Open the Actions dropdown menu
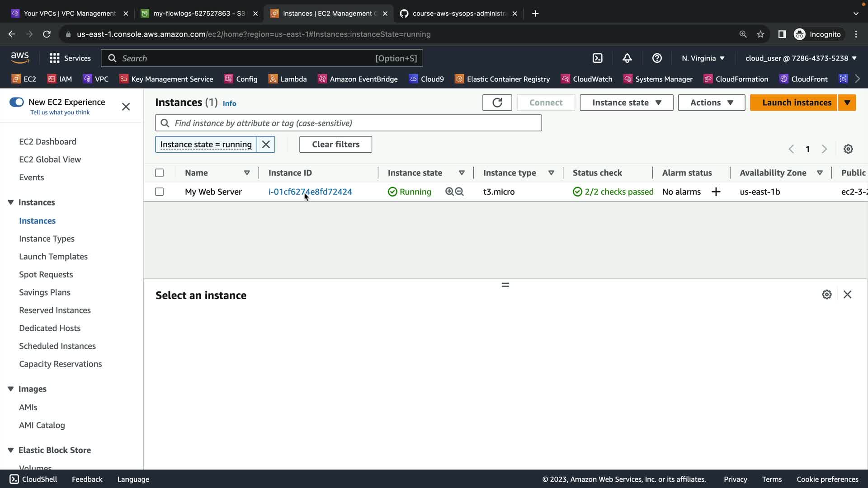Screen dimensions: 868x488 pyautogui.click(x=711, y=103)
